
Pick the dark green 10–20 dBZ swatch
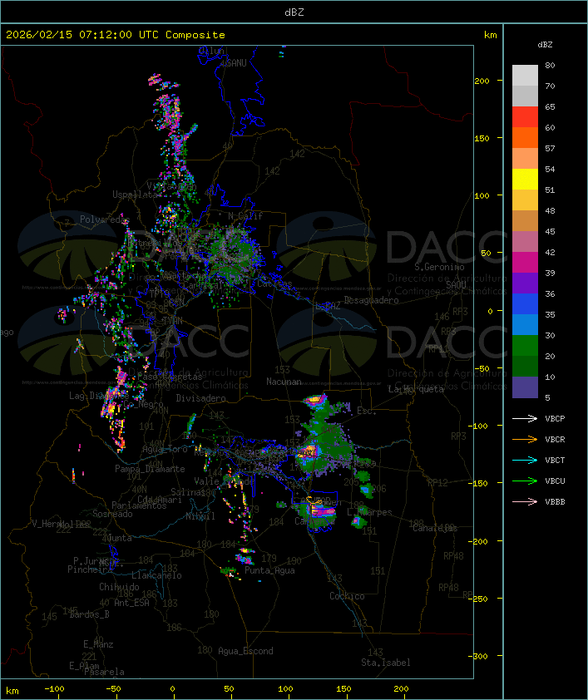[525, 366]
